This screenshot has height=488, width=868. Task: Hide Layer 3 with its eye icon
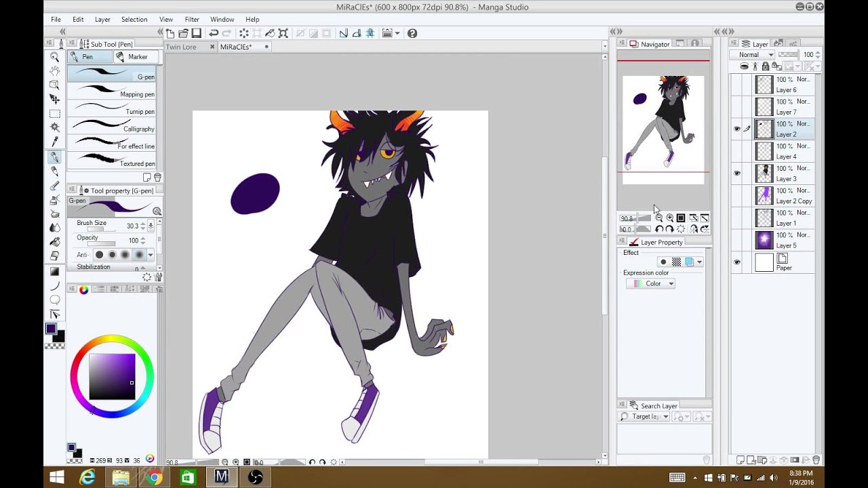tap(737, 173)
